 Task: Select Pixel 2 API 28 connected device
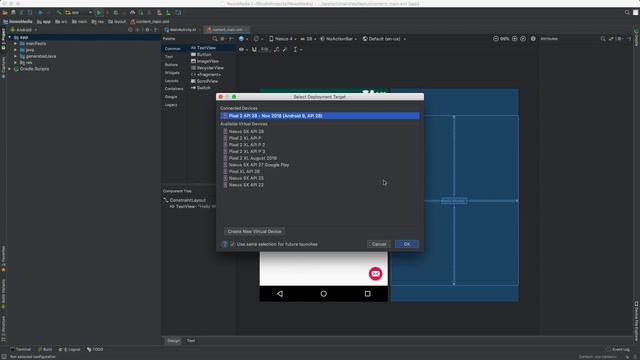320,116
